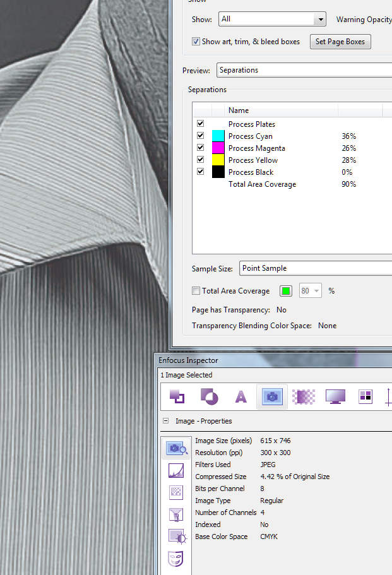Select the Image Properties camera magnifier icon
Screen dimensions: 392x575
[176, 448]
